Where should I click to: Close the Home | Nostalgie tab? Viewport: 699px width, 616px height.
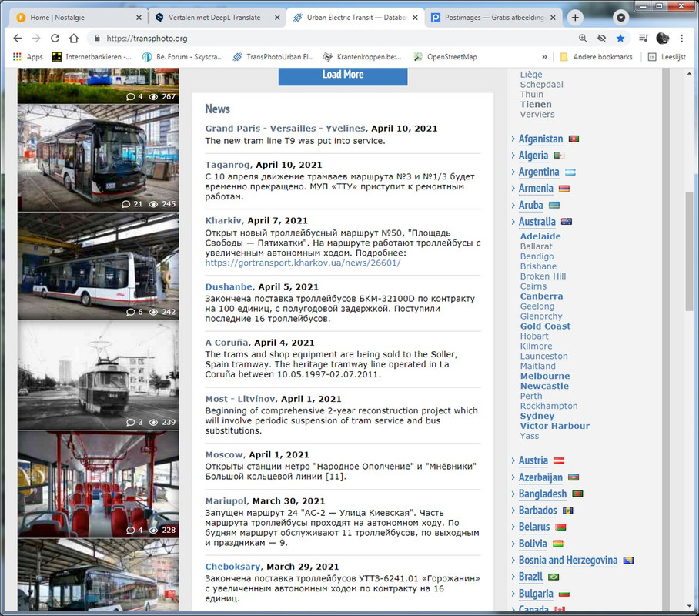[139, 18]
